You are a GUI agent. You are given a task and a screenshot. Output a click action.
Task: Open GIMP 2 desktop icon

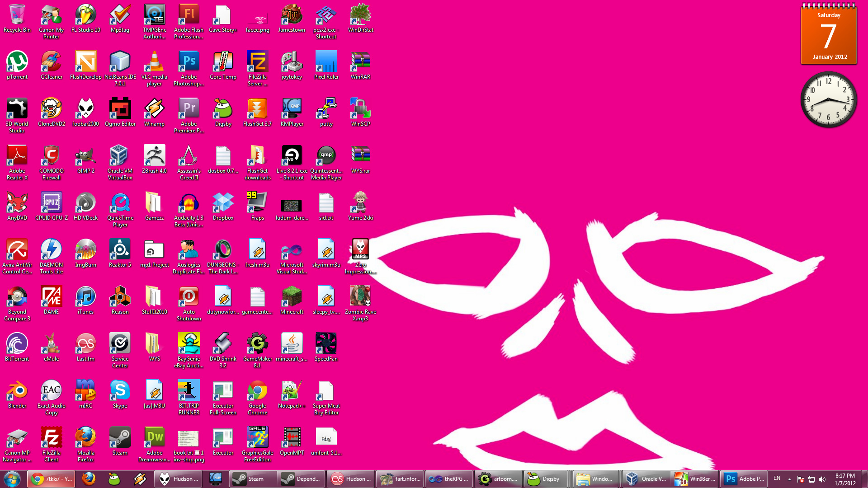(86, 160)
